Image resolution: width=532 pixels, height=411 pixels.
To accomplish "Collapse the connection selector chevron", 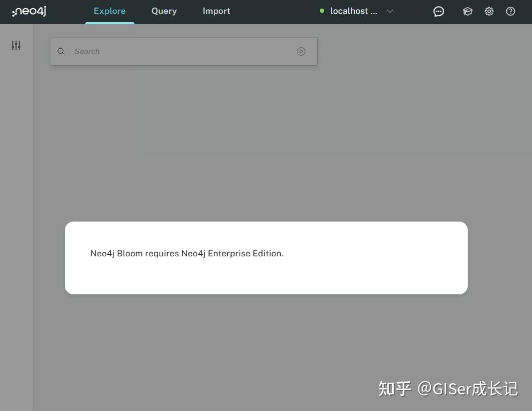I will click(x=390, y=11).
